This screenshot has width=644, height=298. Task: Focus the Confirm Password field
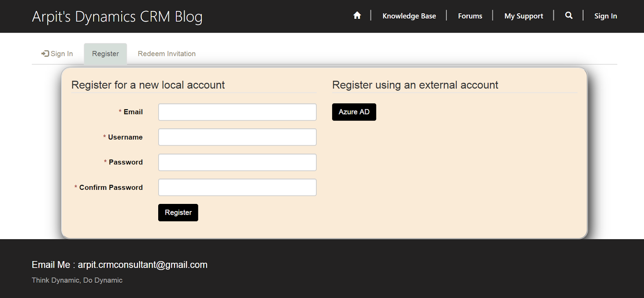(x=237, y=187)
